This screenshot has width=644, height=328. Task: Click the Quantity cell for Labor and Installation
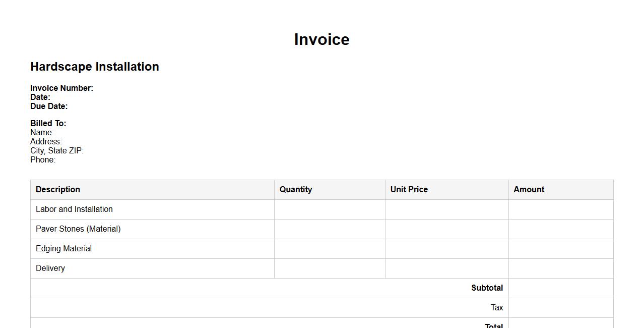click(330, 209)
